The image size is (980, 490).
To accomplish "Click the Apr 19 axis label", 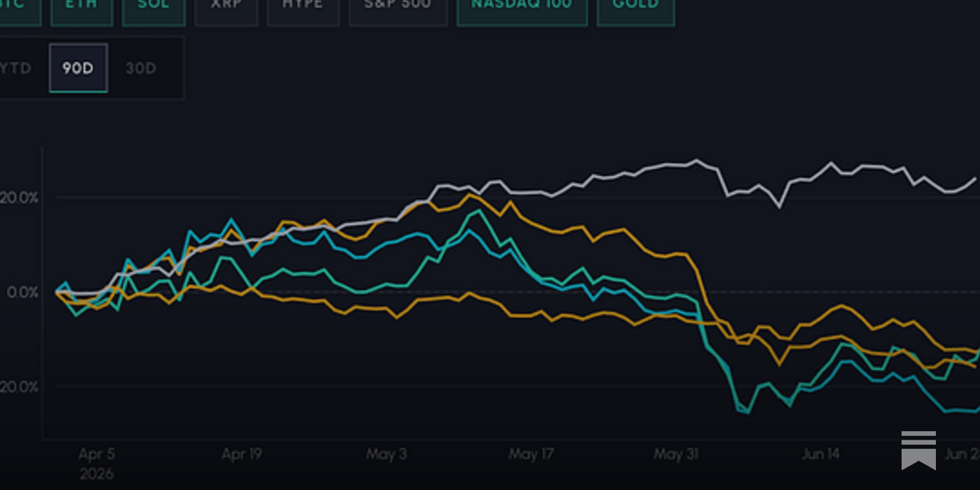I will [241, 454].
